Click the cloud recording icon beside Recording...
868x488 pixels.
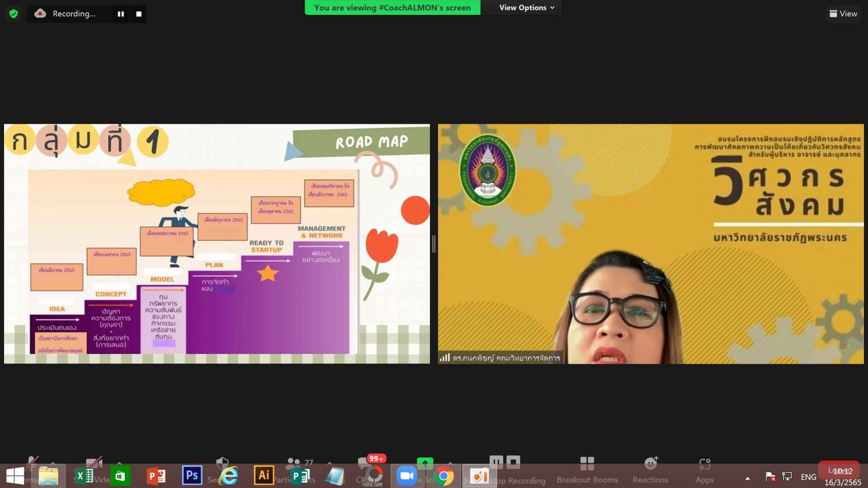click(40, 14)
